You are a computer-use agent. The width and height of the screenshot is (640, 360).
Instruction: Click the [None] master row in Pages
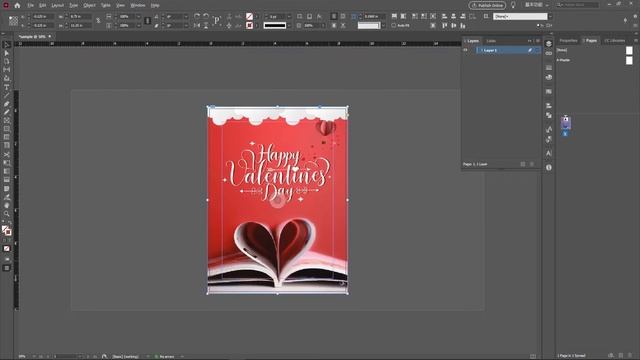594,50
